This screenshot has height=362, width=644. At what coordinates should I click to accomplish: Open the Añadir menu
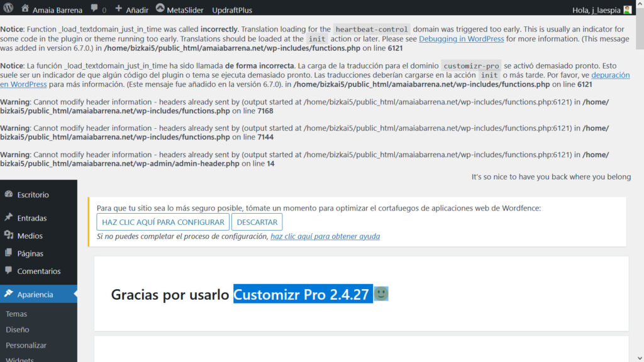coord(132,10)
